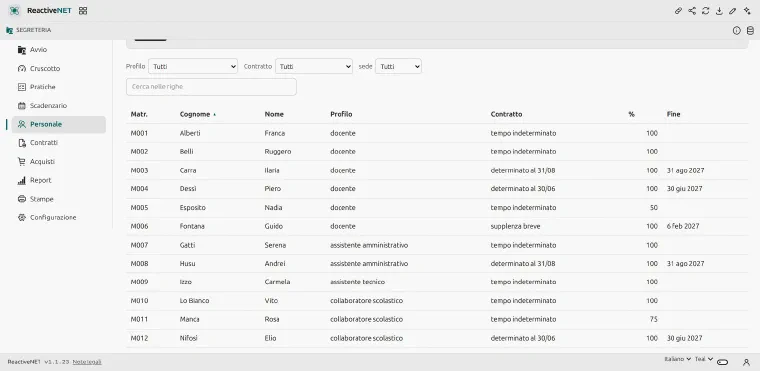Screen dimensions: 760x371
Task: Click the Stampe printer icon
Action: 21,199
